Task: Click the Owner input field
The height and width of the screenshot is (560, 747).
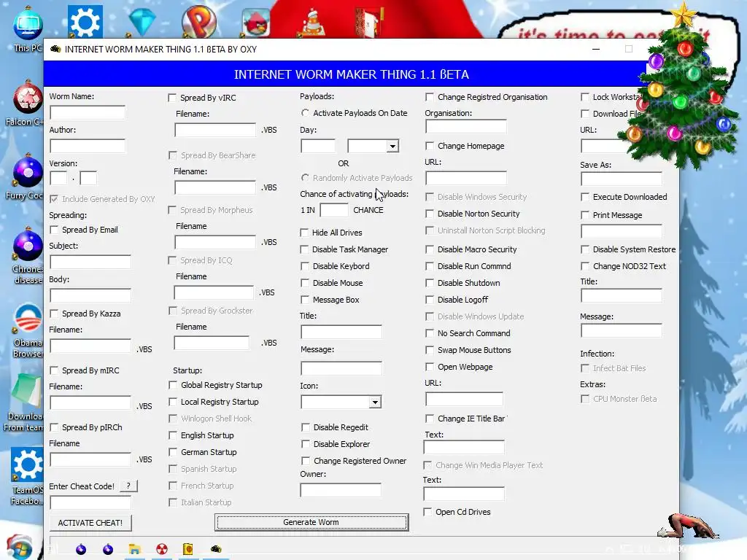Action: 341,490
